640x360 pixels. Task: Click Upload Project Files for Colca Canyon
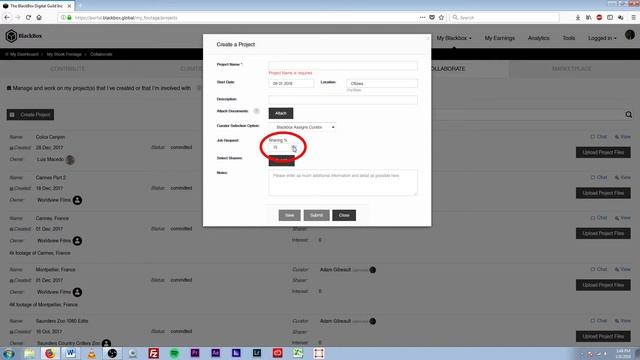pyautogui.click(x=603, y=152)
